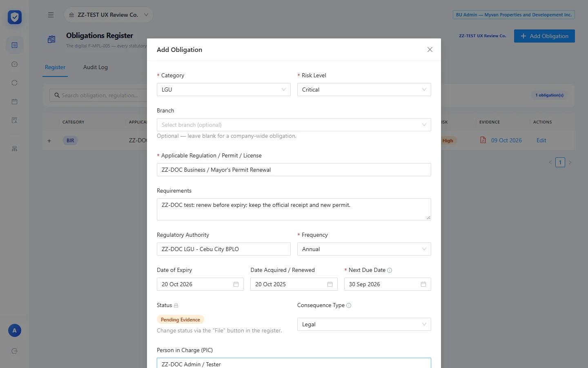
Task: Open the Branch selection dropdown
Action: (294, 125)
